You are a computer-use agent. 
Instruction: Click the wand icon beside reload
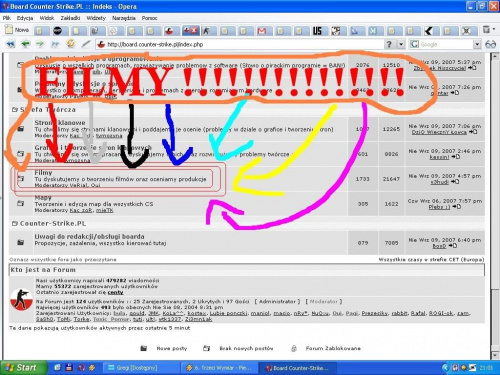pos(86,44)
